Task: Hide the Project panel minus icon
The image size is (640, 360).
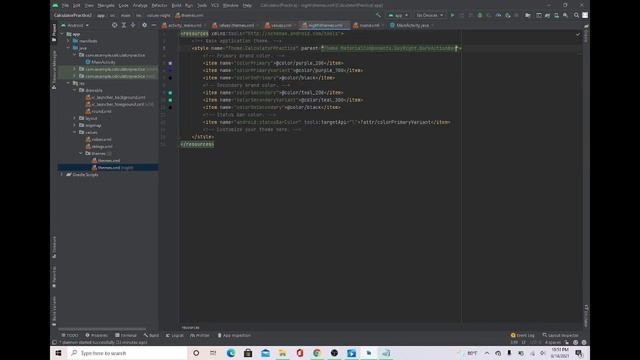Action: tap(154, 25)
